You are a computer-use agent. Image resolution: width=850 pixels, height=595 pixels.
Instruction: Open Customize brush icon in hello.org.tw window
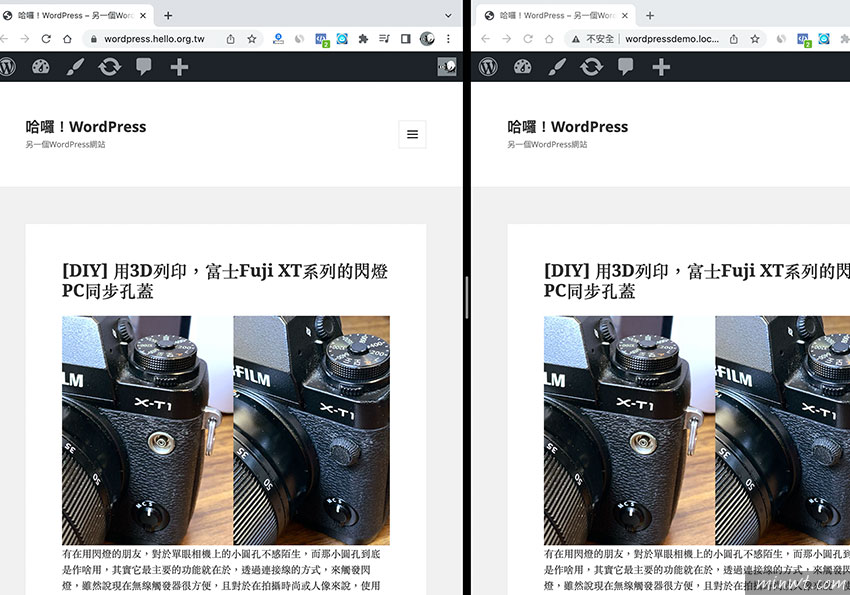[x=75, y=67]
